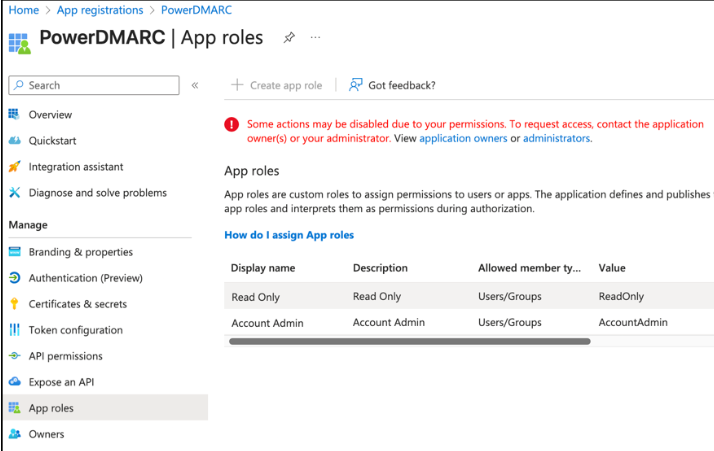
Task: Open Branding & properties page
Action: (x=81, y=252)
